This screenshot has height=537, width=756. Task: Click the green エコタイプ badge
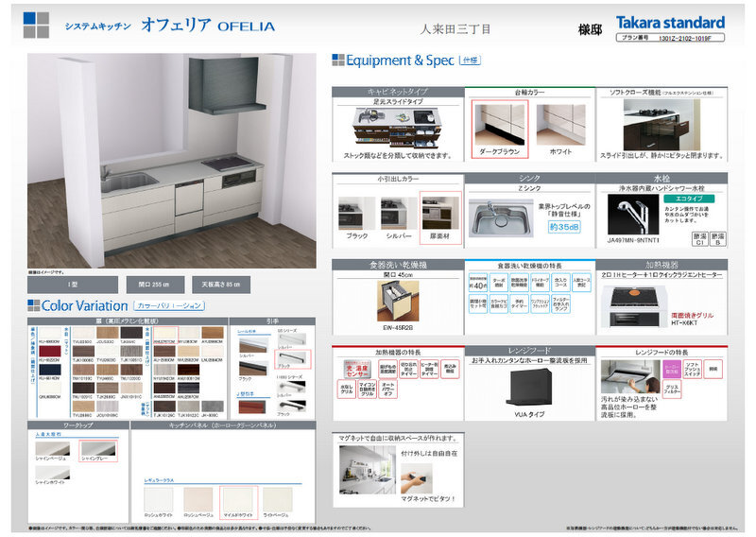pos(689,199)
